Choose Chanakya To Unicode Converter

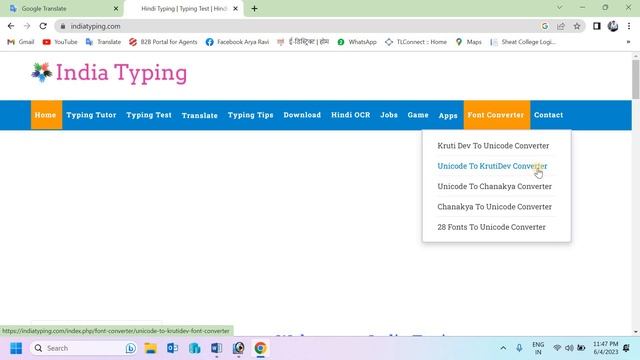coord(494,207)
